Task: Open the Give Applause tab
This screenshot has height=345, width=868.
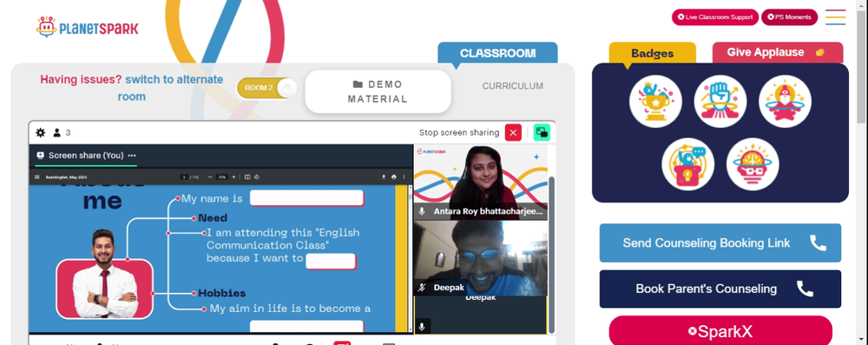Action: (x=777, y=52)
